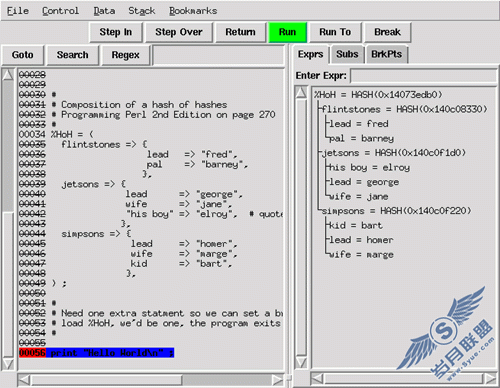Switch to the Exprs tab
The image size is (500, 388).
(x=311, y=54)
